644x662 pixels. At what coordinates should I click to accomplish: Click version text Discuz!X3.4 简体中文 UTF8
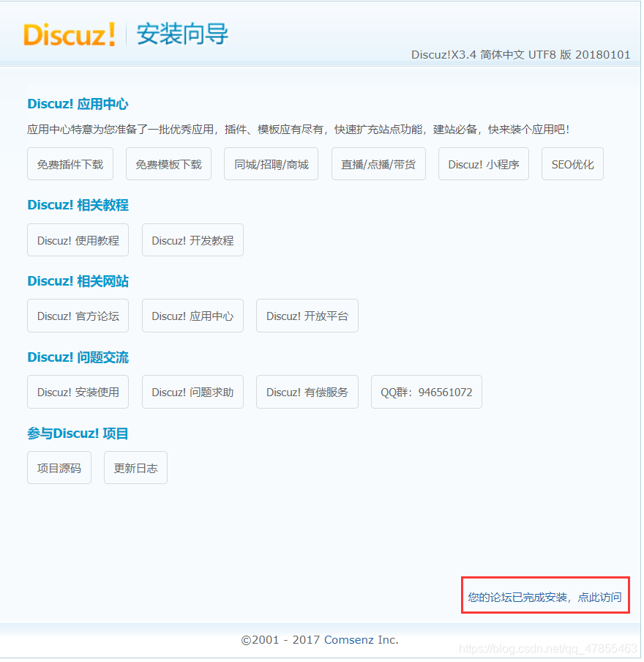coord(521,56)
